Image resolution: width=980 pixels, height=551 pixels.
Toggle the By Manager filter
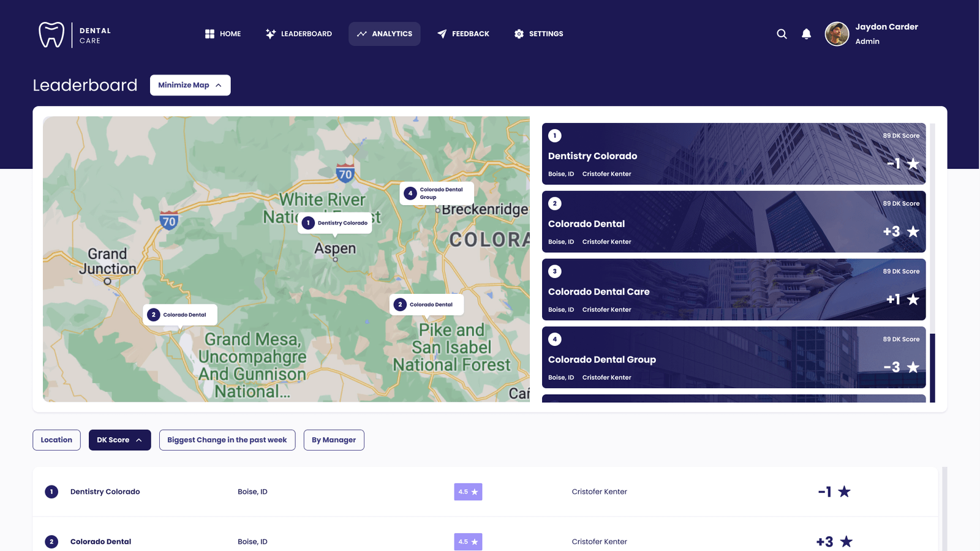tap(334, 440)
